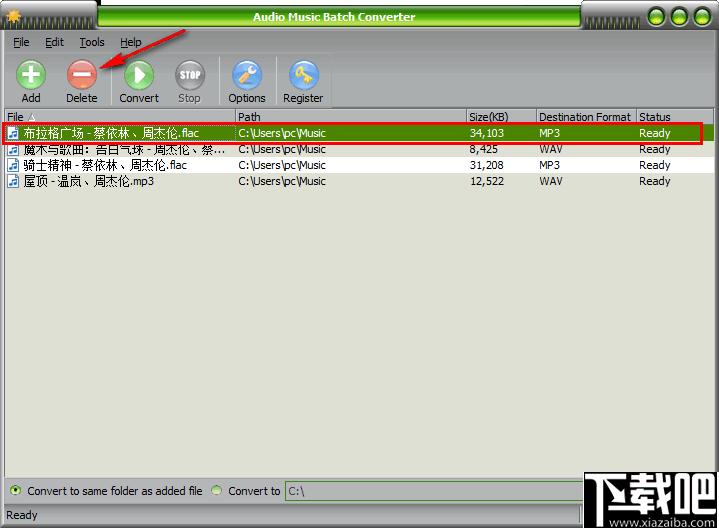Click MP3 format cell in 骑士精神 row
The image size is (719, 528).
(549, 165)
